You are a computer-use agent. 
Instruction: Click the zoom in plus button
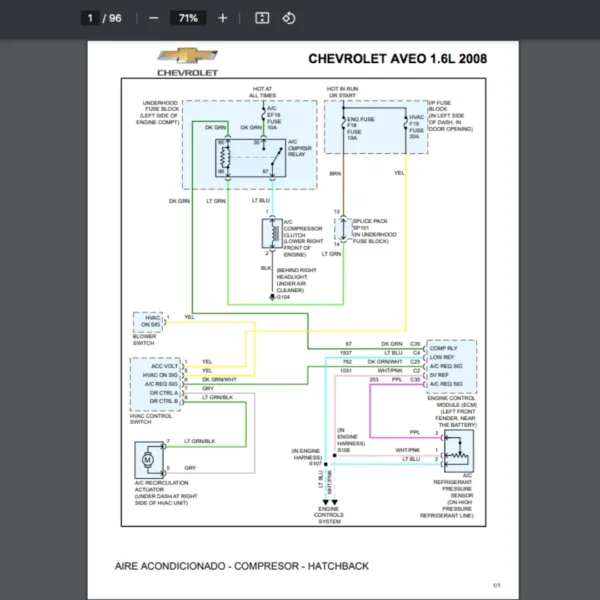tap(222, 18)
